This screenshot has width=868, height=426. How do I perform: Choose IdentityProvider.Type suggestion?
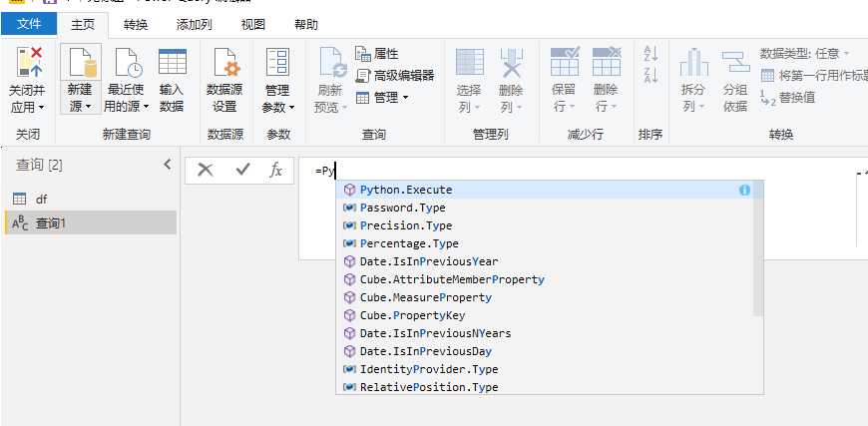(x=545, y=369)
